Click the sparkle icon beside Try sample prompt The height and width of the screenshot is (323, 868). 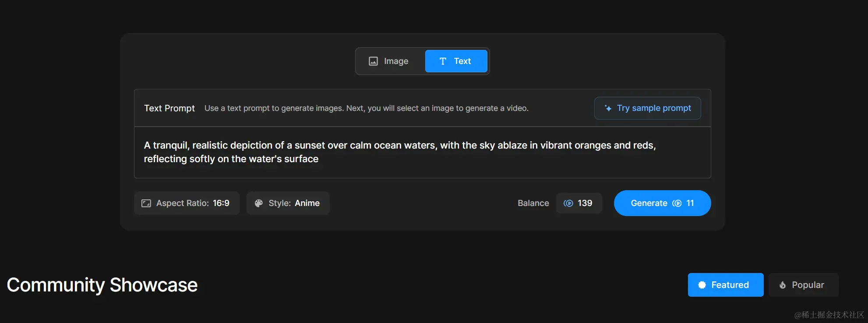click(x=608, y=108)
